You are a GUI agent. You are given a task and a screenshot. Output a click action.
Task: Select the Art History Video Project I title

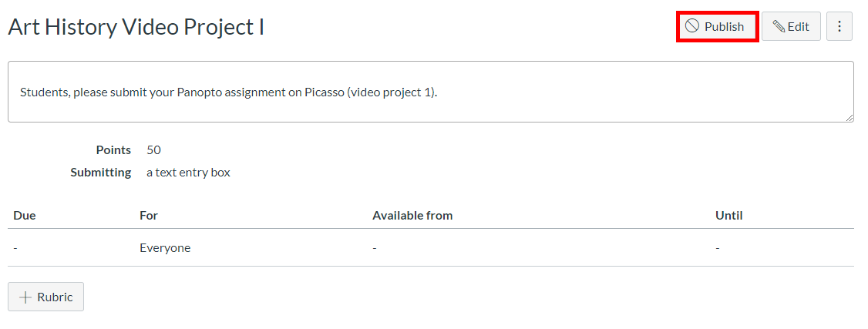click(x=136, y=26)
